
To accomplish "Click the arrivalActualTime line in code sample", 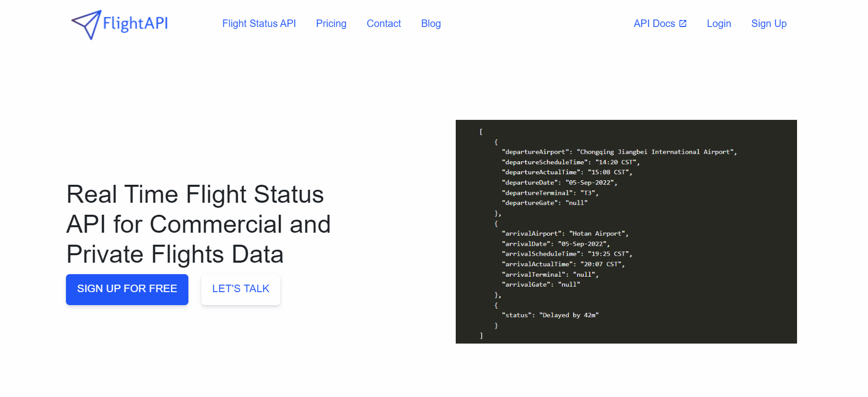I will click(x=563, y=264).
